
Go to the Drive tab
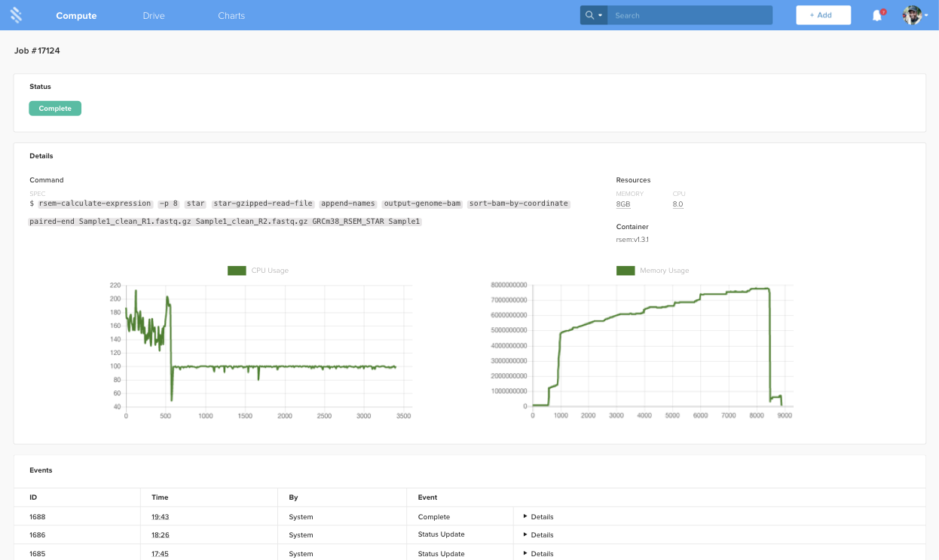pos(154,16)
